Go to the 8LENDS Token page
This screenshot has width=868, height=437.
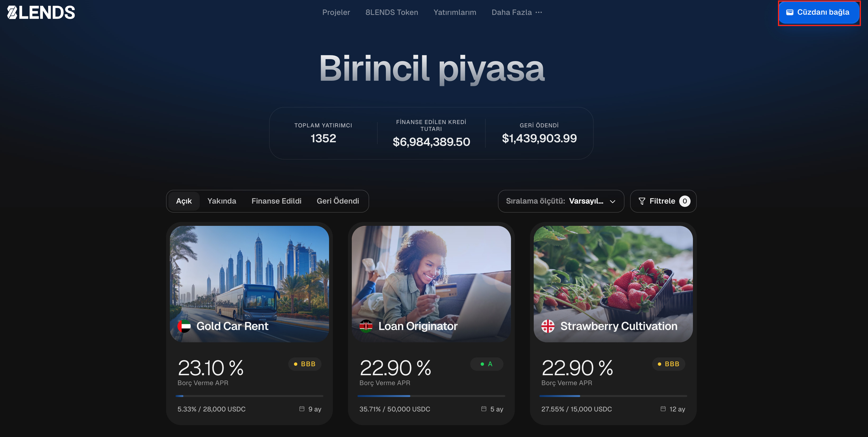(x=392, y=13)
